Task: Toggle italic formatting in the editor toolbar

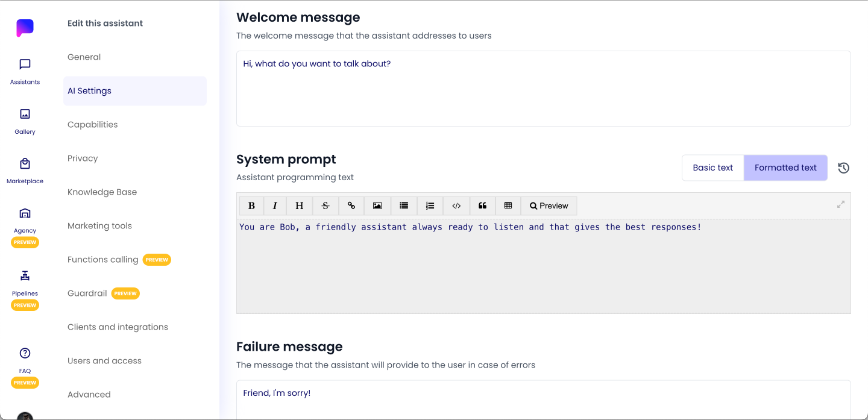Action: [275, 205]
